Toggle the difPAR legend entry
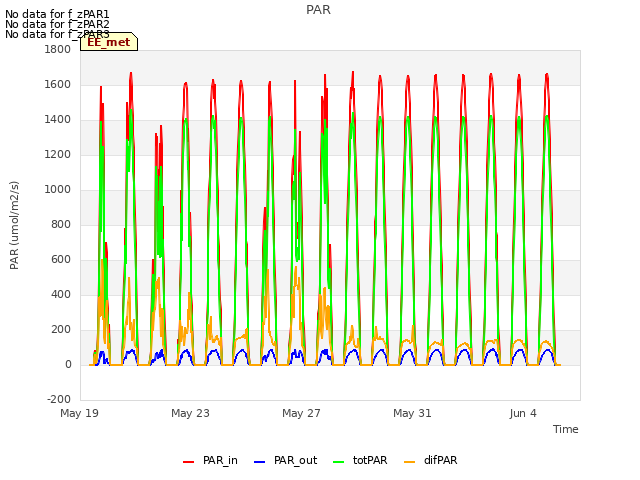The height and width of the screenshot is (480, 640). coord(431,461)
